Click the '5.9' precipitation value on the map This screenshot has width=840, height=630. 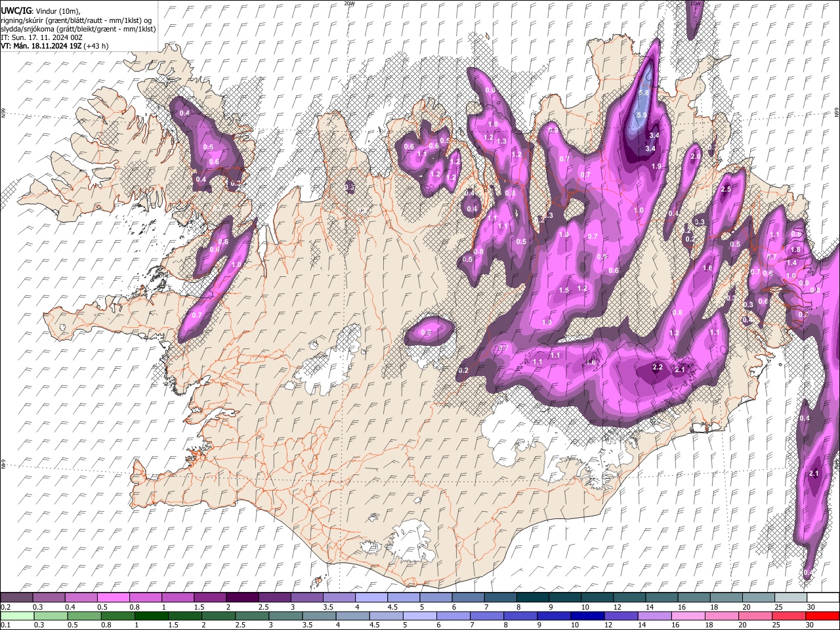point(642,115)
